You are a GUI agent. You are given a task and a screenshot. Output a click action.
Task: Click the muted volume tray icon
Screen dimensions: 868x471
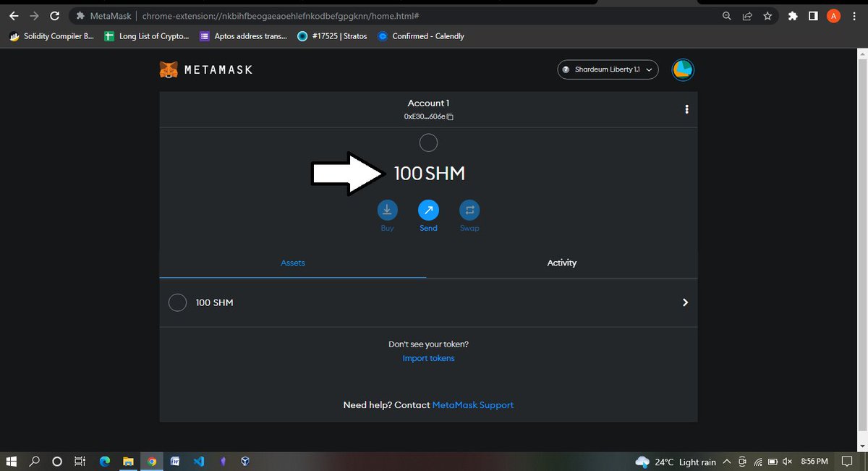pos(788,462)
